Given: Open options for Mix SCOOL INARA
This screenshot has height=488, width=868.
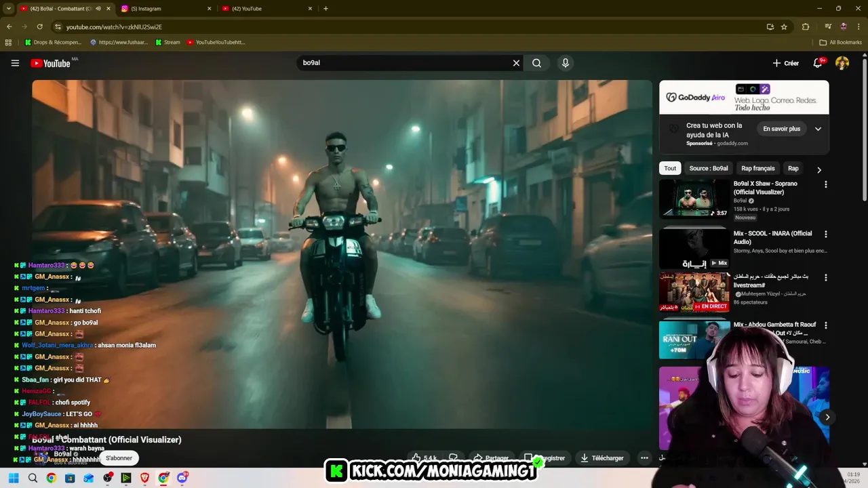Looking at the screenshot, I should coord(825,235).
